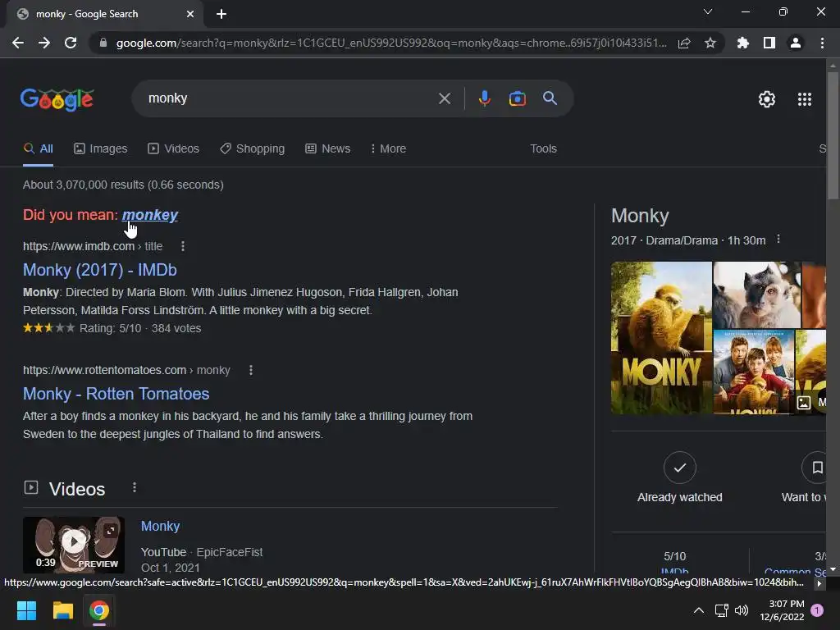Open the clock showing 3:07 PM
840x630 pixels.
coord(782,610)
